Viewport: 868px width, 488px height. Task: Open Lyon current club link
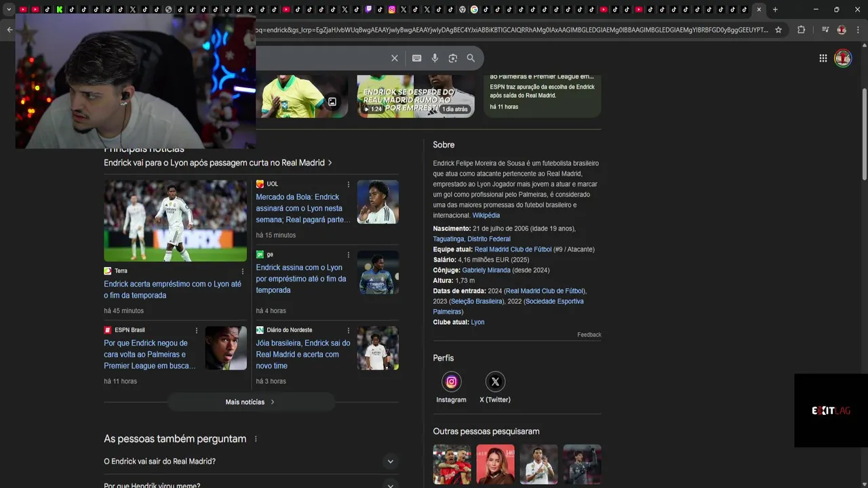477,323
